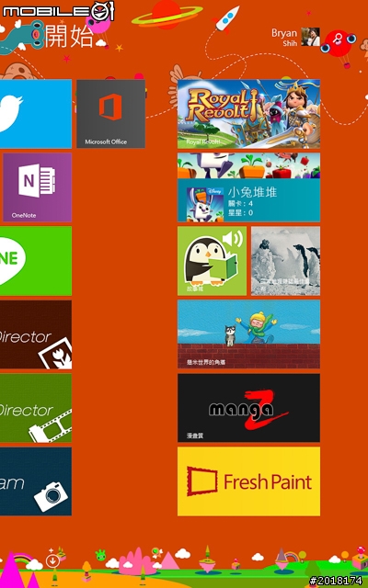Screen dimensions: 368x588
Task: Open the black-and-white penguin photo tile
Action: tap(285, 261)
